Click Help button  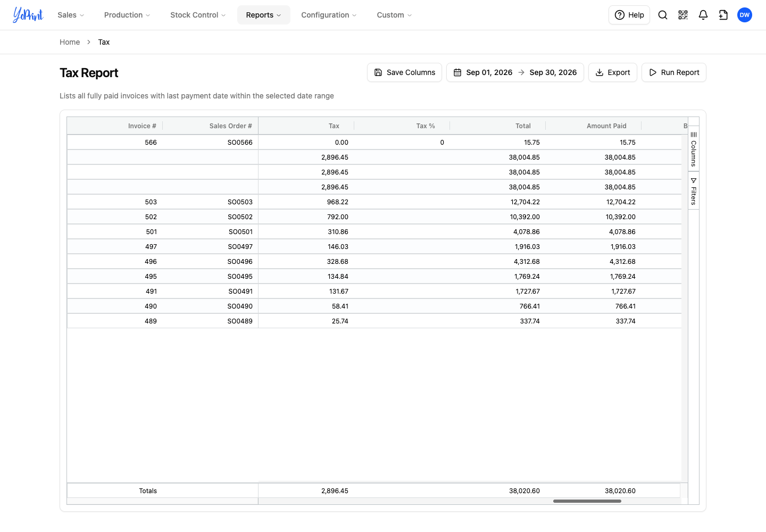coord(629,15)
